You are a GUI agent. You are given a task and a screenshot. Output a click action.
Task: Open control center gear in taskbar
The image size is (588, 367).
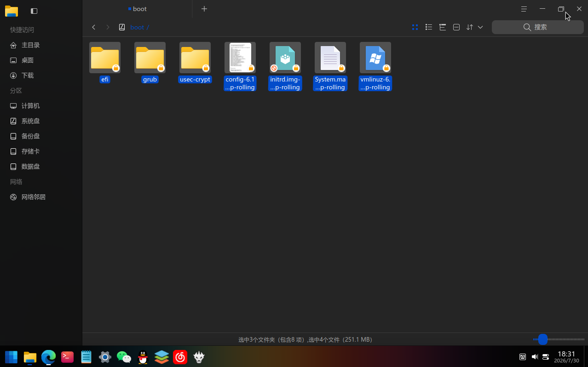click(105, 357)
